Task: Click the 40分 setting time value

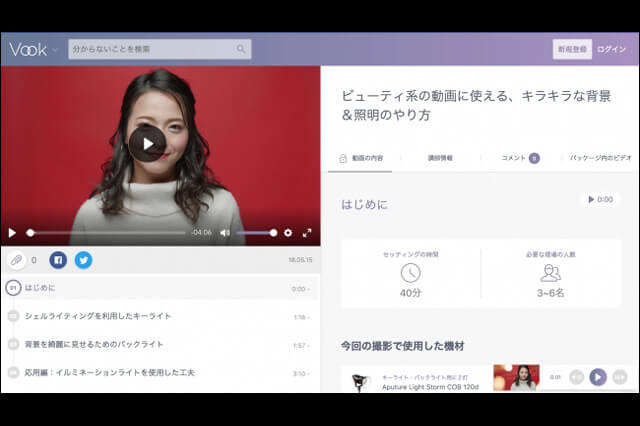Action: (x=410, y=293)
